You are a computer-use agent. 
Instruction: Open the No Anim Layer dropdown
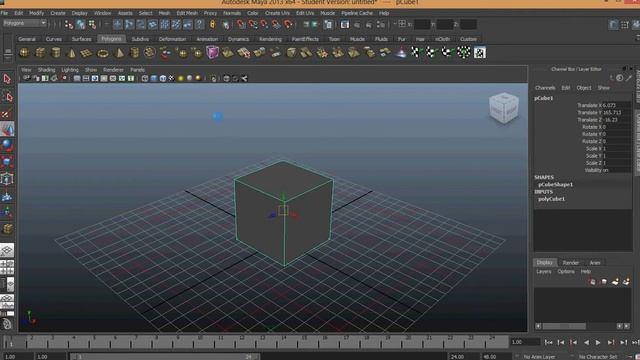(538, 357)
